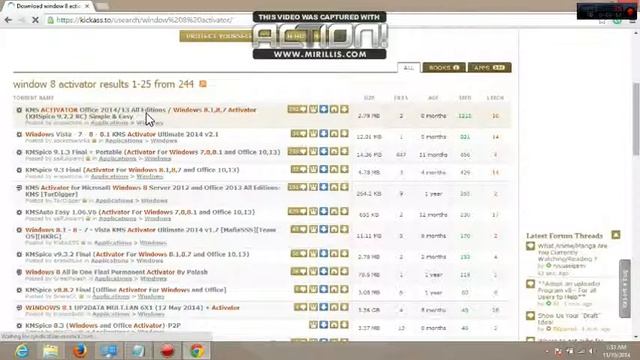This screenshot has width=640, height=360.
Task: Open comments badge on KMSpico 9.3 Final row
Action: (299, 169)
